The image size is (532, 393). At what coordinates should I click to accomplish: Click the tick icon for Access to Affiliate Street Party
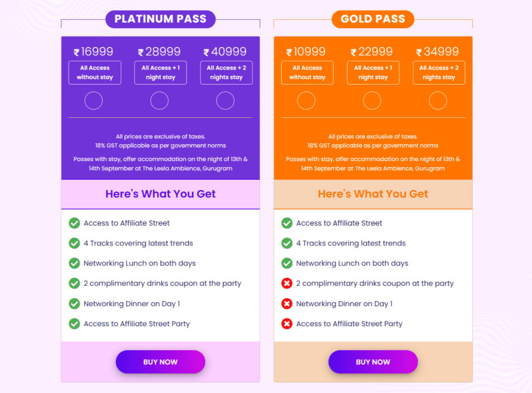coord(74,323)
